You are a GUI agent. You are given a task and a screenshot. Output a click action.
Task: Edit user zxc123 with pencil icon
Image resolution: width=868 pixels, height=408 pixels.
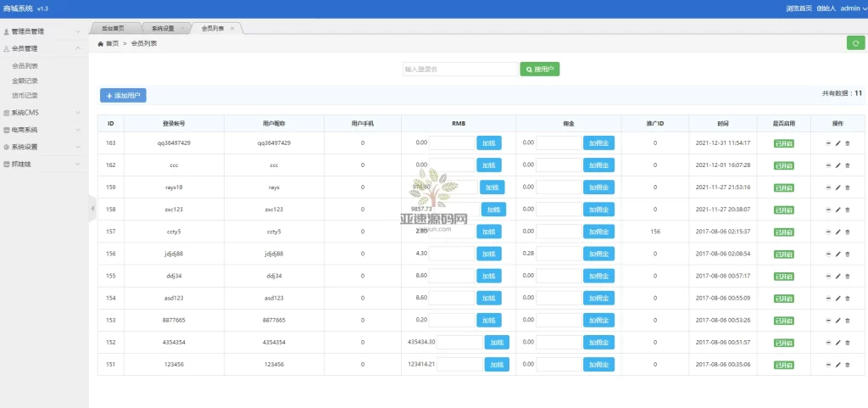(837, 210)
